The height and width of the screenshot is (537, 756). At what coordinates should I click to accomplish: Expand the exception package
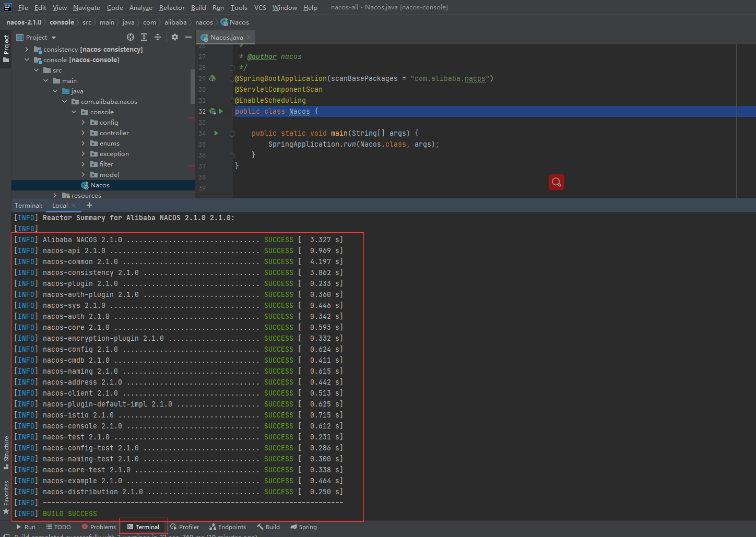coord(83,153)
